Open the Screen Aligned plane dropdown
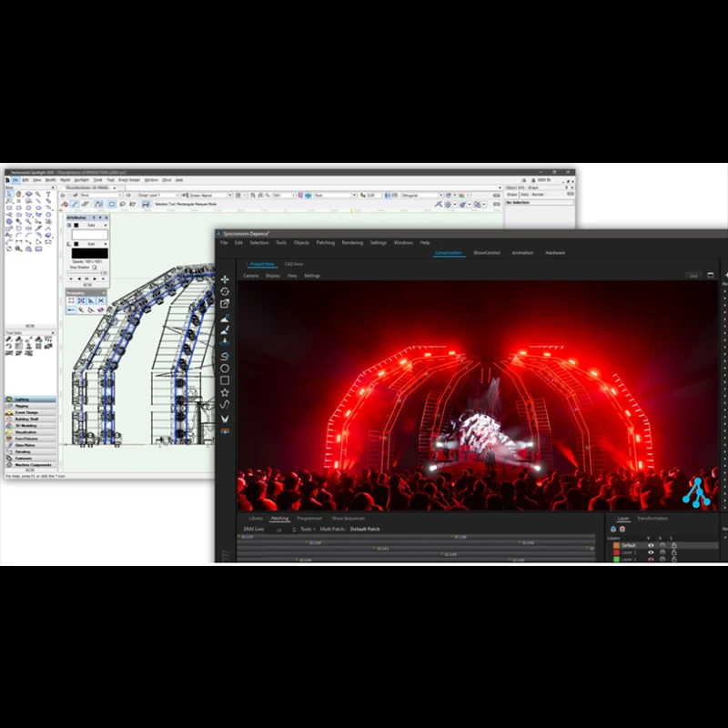The height and width of the screenshot is (728, 728). click(x=210, y=196)
